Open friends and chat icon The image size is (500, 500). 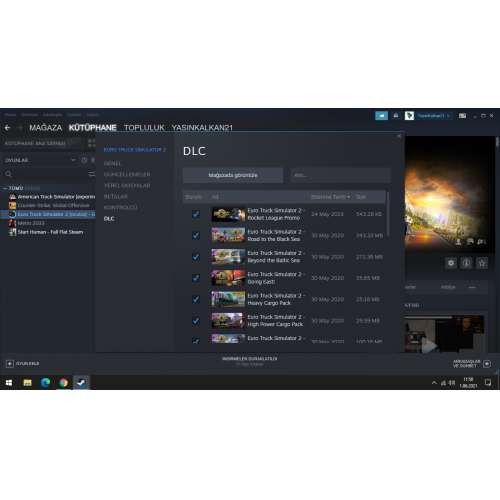[x=487, y=364]
